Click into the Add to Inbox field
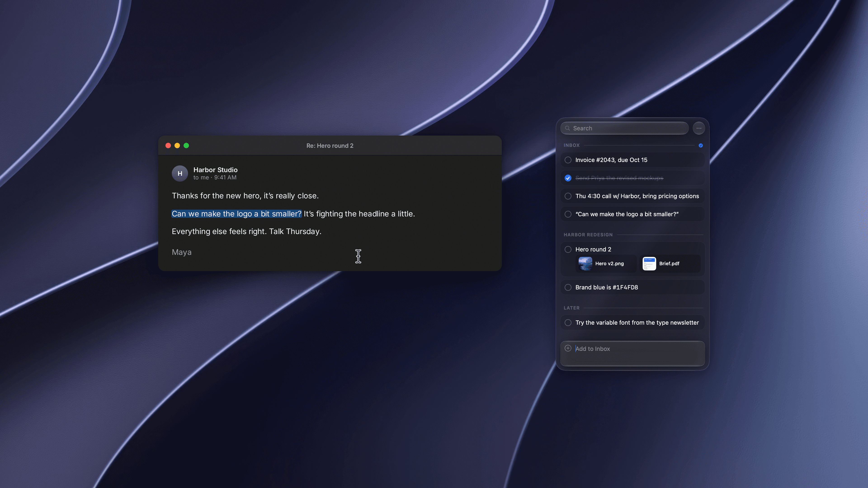The image size is (868, 488). (x=632, y=354)
